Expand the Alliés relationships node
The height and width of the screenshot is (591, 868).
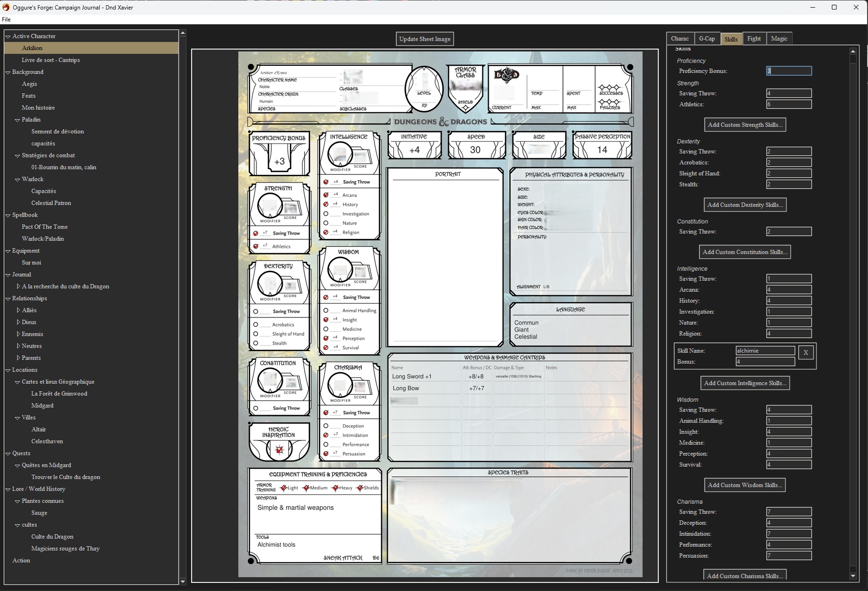click(18, 310)
